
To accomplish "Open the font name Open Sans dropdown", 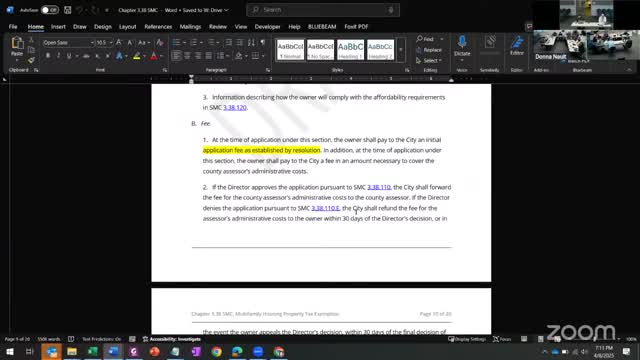I will (x=92, y=42).
